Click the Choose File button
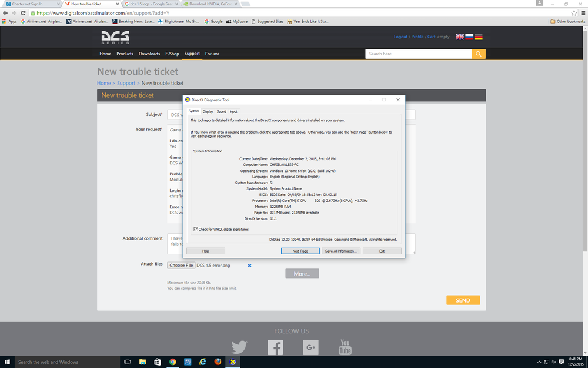Viewport: 588px width, 368px height. click(181, 266)
